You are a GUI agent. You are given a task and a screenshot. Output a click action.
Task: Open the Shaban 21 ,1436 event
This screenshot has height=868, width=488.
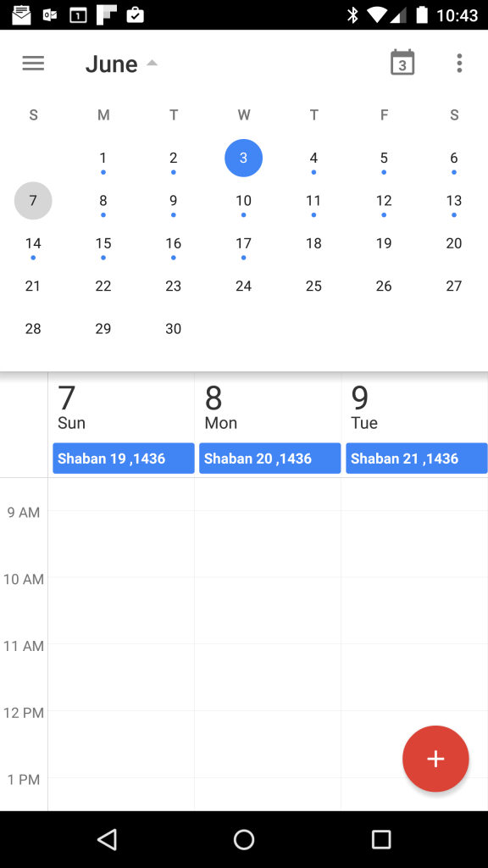[416, 458]
